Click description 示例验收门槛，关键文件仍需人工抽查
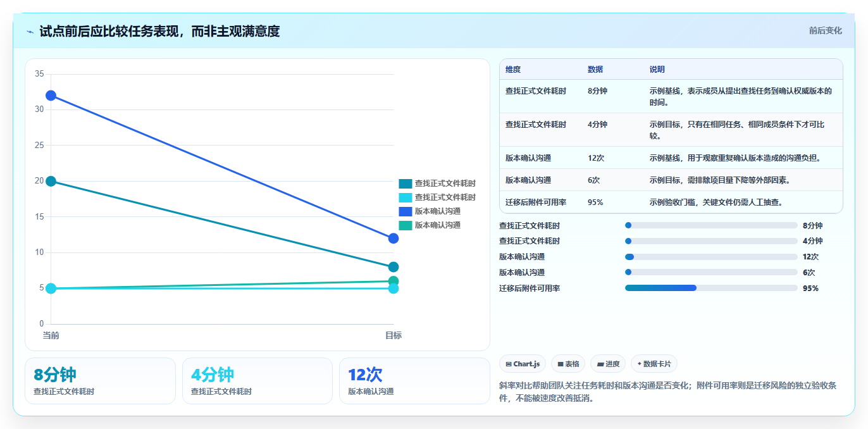The width and height of the screenshot is (868, 429). pos(716,202)
